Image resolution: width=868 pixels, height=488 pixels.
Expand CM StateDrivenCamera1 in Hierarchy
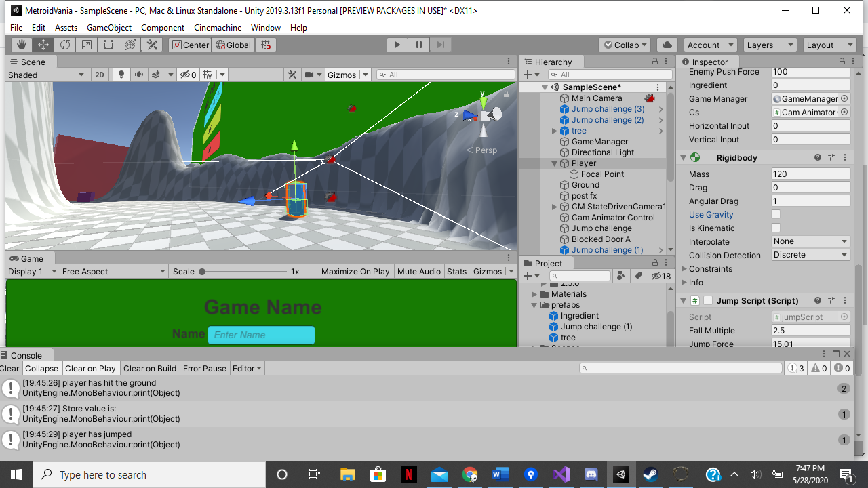(x=555, y=207)
